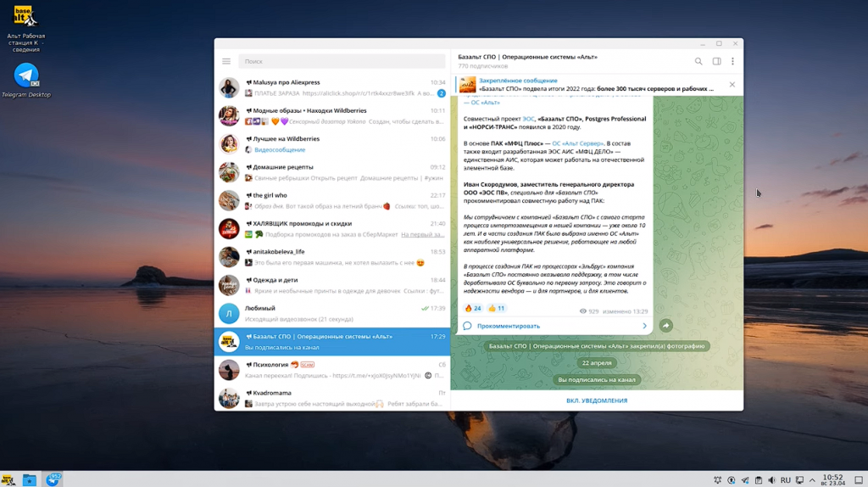Open the clipboard tray icon
The width and height of the screenshot is (868, 487).
pos(759,480)
